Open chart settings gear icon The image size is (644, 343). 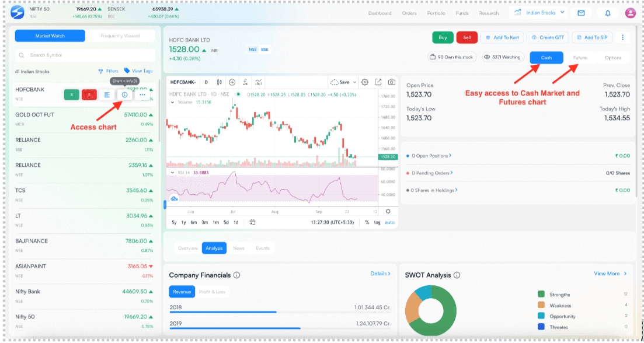tap(364, 82)
